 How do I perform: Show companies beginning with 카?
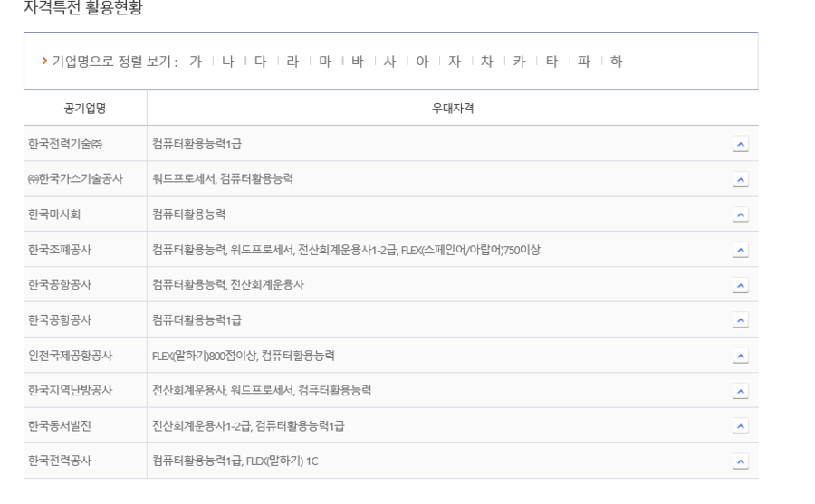(519, 62)
